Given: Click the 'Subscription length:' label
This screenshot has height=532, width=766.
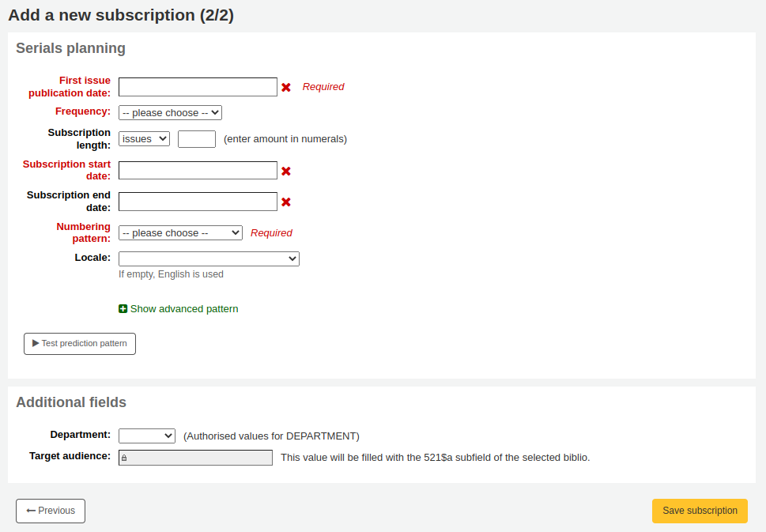Looking at the screenshot, I should coord(79,139).
